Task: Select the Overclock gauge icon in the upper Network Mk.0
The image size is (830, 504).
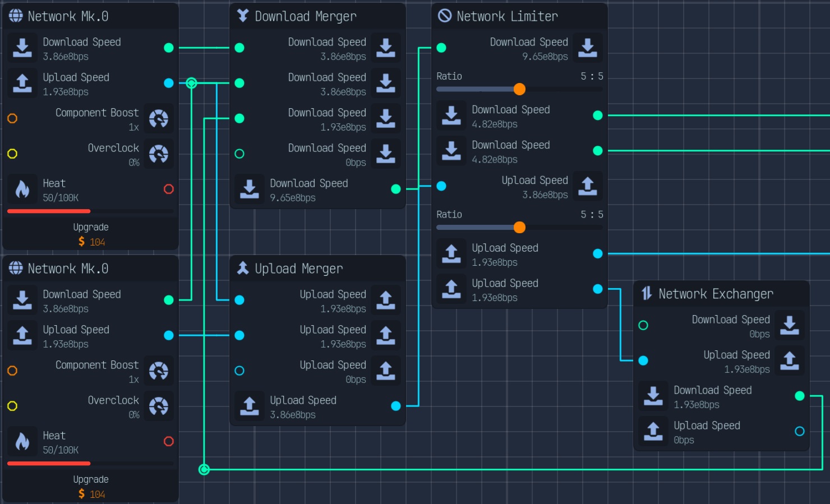Action: click(x=159, y=154)
